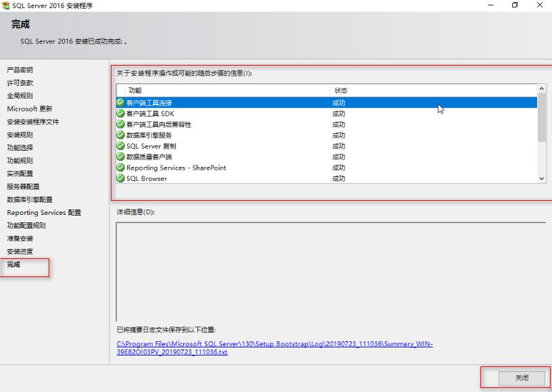Click the scroll-up arrow of the feature list
This screenshot has height=392, width=552.
(x=542, y=89)
